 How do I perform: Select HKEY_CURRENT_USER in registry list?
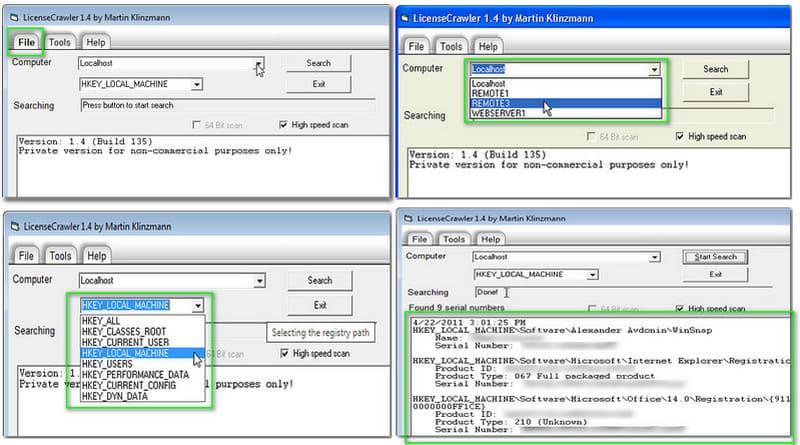tap(142, 342)
